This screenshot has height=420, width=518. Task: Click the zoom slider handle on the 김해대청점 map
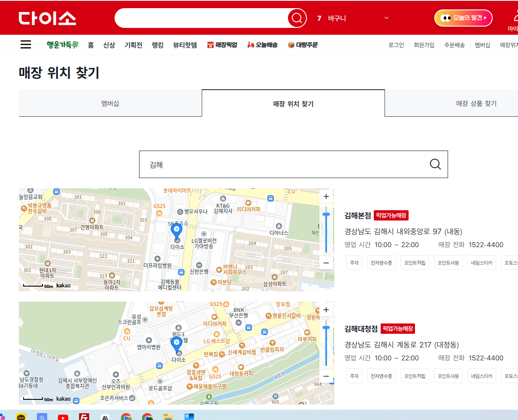click(326, 327)
